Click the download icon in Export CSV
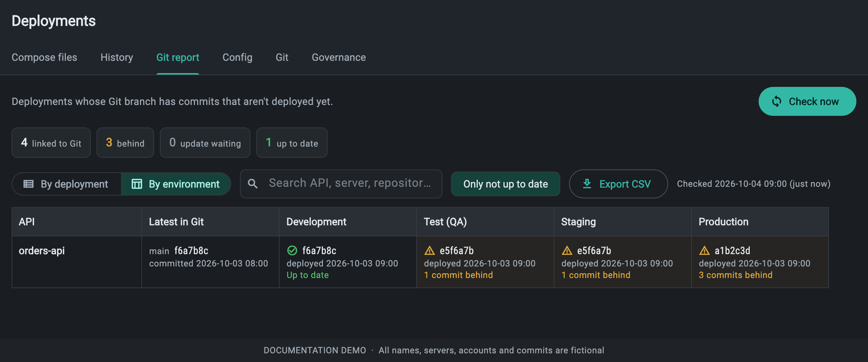The image size is (868, 362). click(587, 184)
